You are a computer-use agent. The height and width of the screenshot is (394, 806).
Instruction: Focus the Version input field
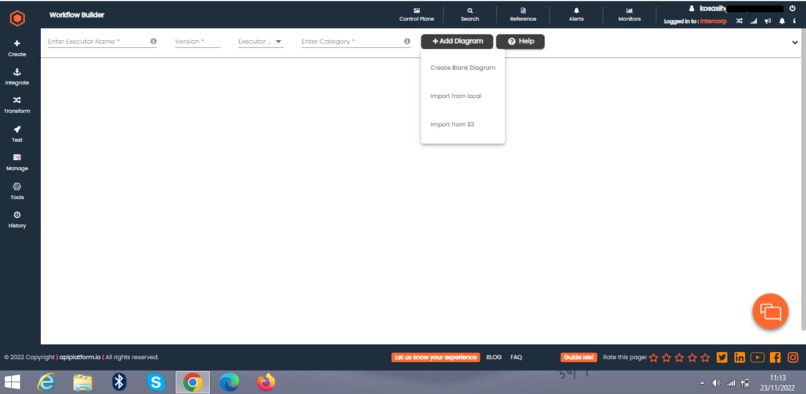(x=197, y=42)
